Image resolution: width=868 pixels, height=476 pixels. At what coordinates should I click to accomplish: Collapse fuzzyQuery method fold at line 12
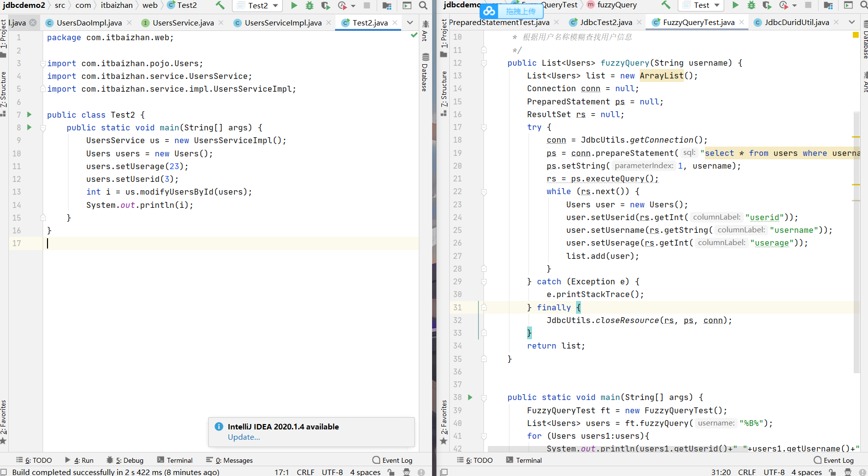click(484, 63)
